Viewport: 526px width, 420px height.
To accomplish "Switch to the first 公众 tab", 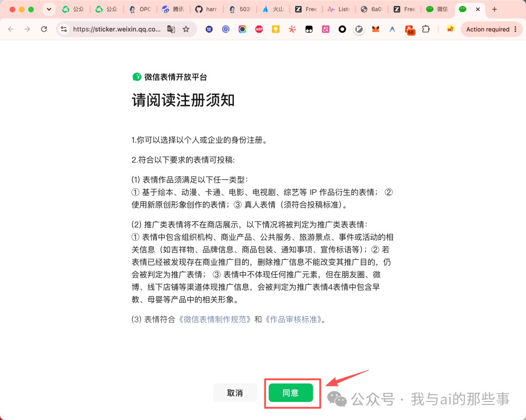I will pyautogui.click(x=73, y=9).
